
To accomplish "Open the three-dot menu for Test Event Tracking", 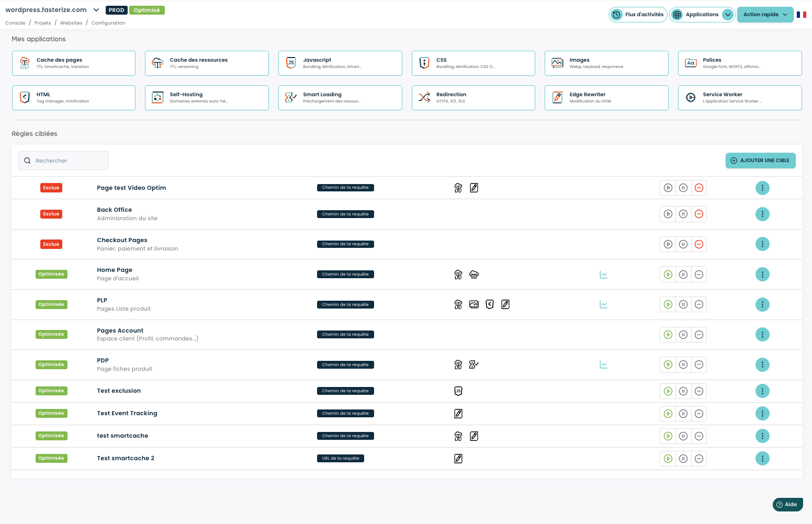I will tap(762, 414).
